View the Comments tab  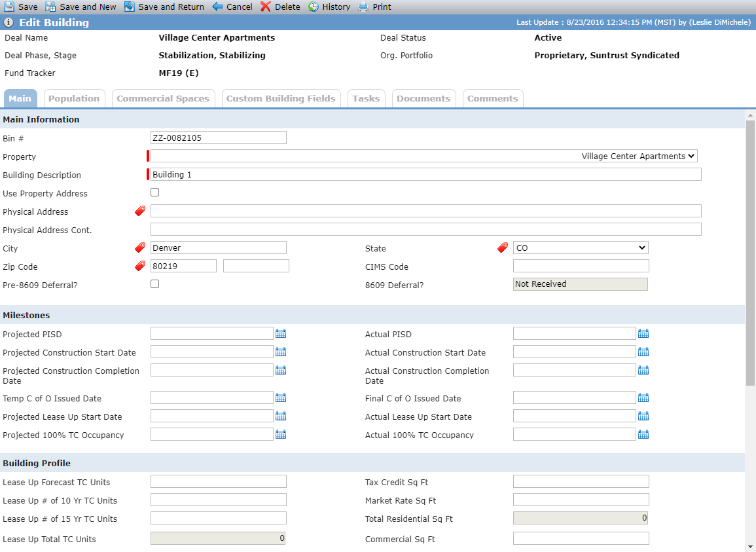(x=493, y=98)
